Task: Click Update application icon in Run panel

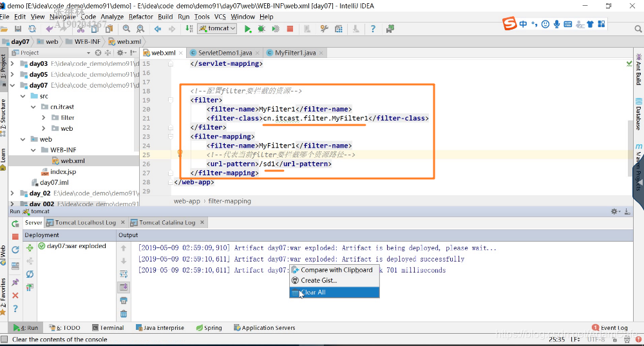Action: coord(15,249)
